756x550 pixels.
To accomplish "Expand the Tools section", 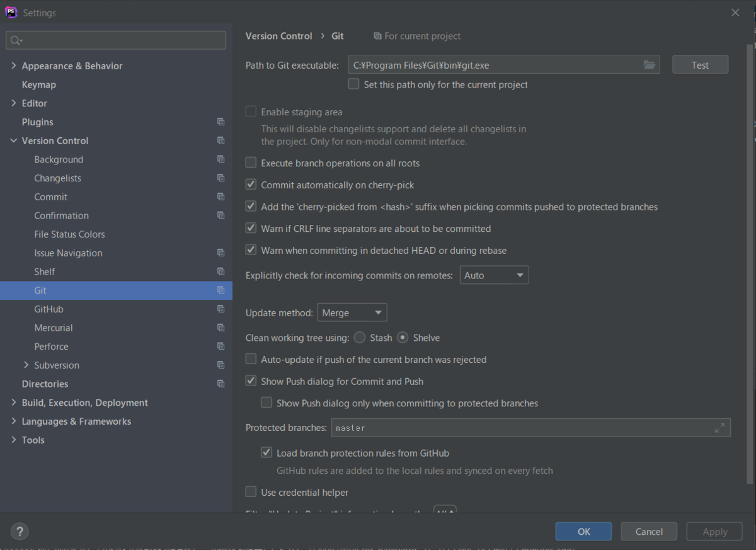I will click(14, 440).
